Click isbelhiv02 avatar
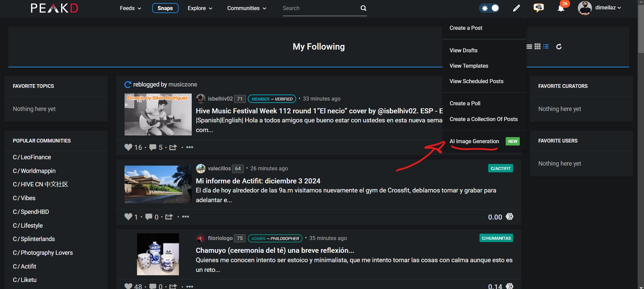Image resolution: width=644 pixels, height=289 pixels. tap(201, 99)
